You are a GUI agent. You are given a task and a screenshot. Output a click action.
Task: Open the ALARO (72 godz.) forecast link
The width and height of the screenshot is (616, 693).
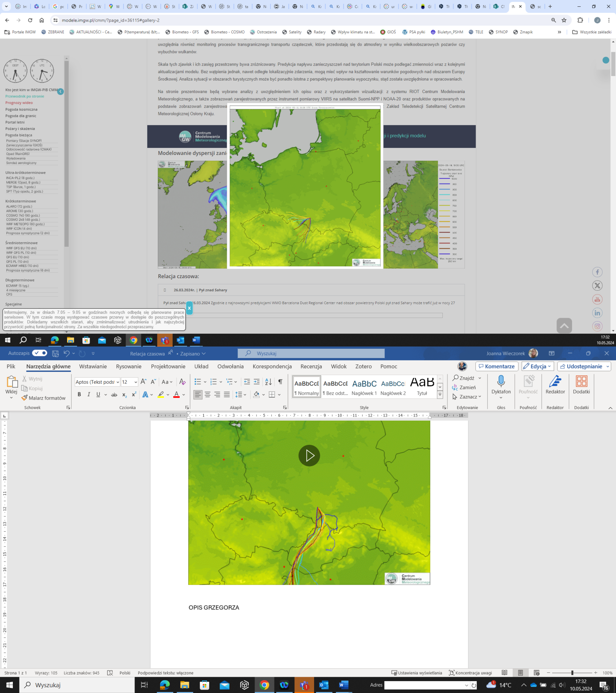[19, 206]
